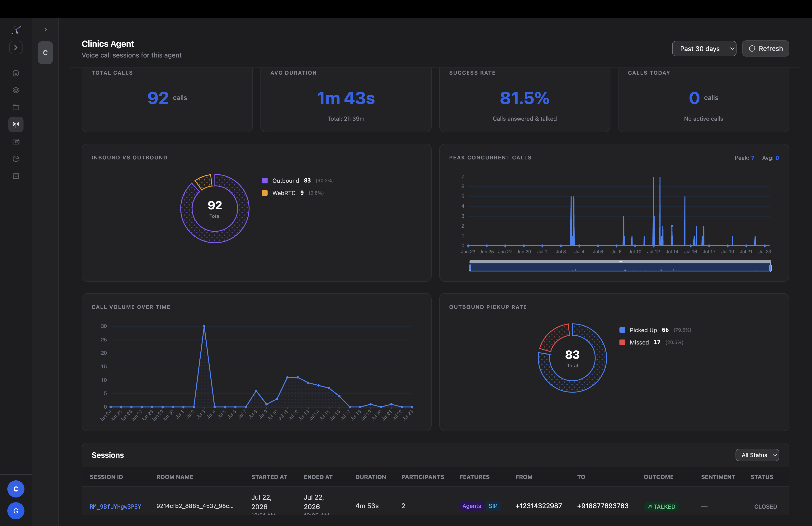Open the Past 30 days dropdown
This screenshot has width=812, height=526.
tap(704, 48)
